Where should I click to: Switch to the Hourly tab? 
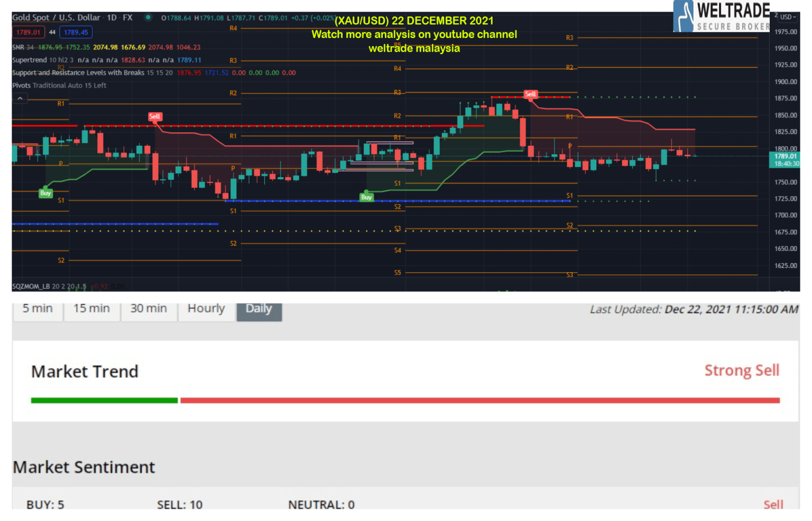pyautogui.click(x=206, y=310)
